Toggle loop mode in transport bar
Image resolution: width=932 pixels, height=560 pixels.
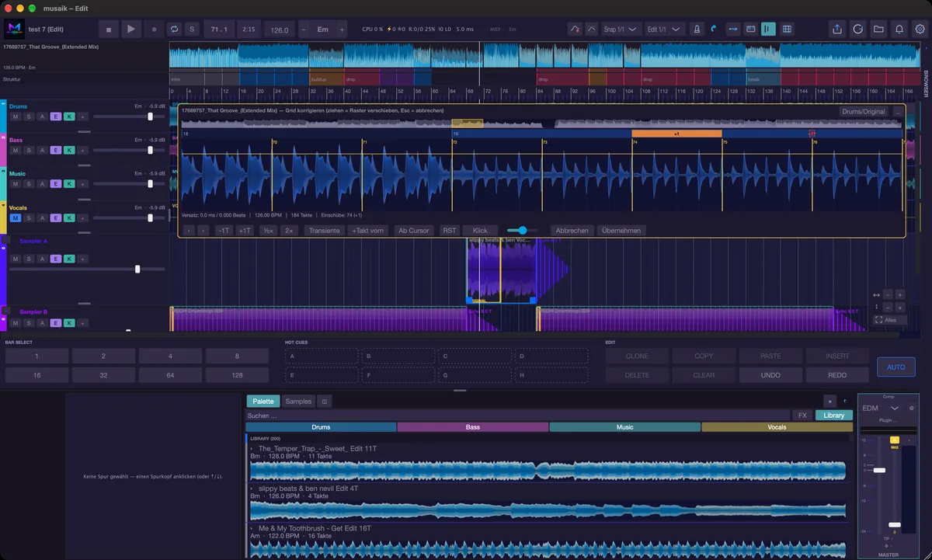click(x=174, y=30)
